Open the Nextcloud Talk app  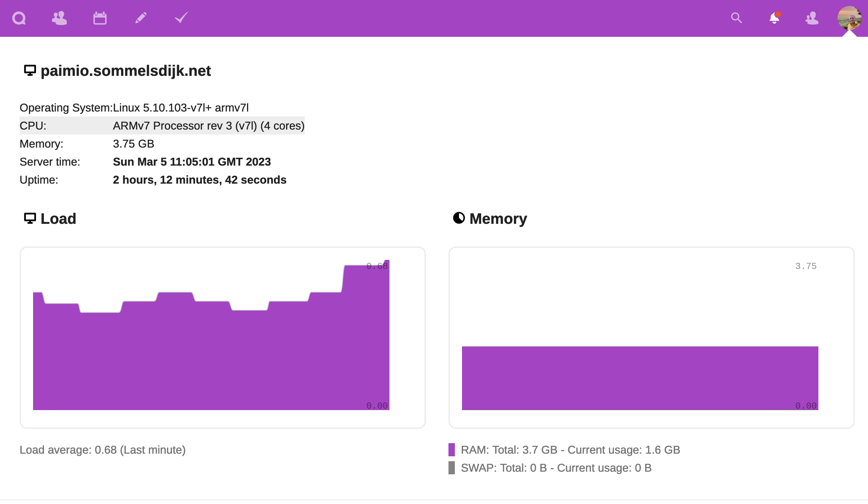19,18
